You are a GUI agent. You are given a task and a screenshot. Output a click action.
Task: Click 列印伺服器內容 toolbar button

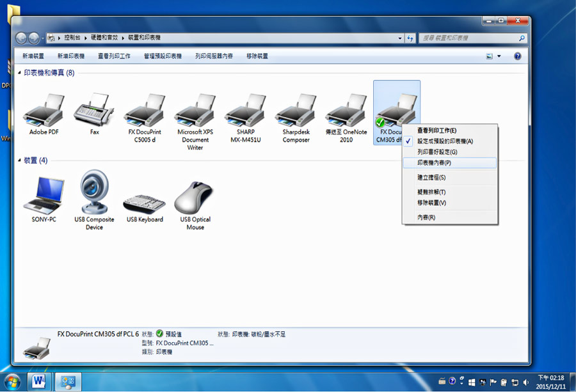click(214, 56)
